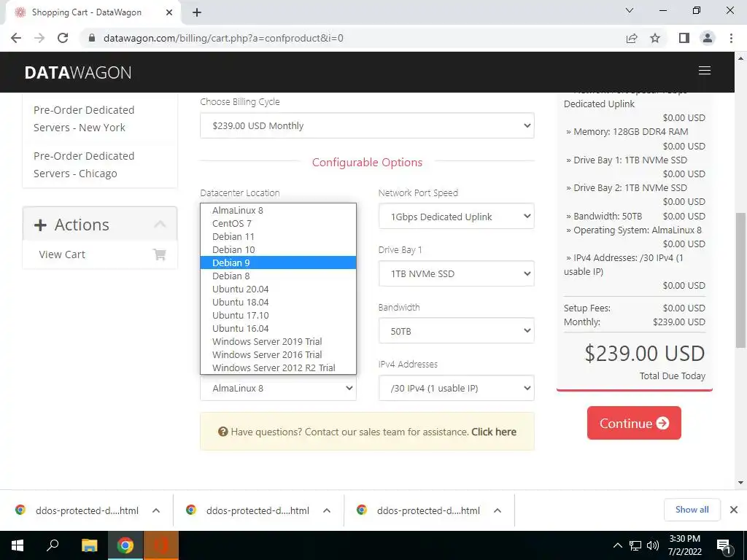Open Pre-Order Dedicated Servers - New York
Image resolution: width=747 pixels, height=560 pixels.
tap(84, 119)
